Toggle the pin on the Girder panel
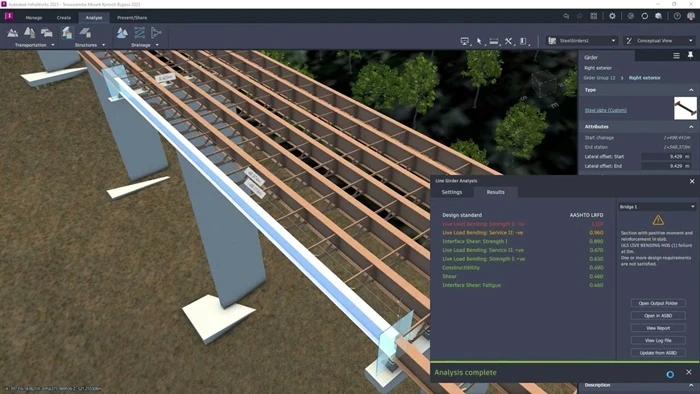700x394 pixels. click(690, 55)
